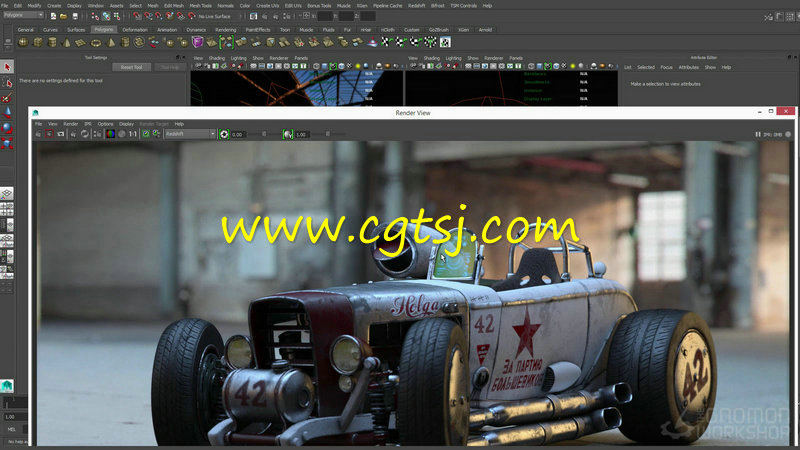
Task: Open the Focus menu in the Attribute Editor
Action: (666, 67)
